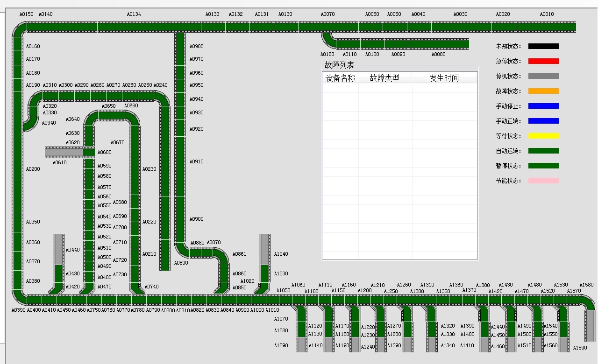Click the A0390 bottom-left curved conveyor

coord(19,296)
